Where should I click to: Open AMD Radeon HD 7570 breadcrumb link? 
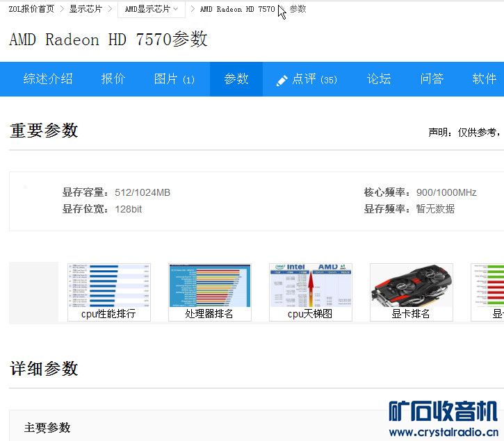237,9
